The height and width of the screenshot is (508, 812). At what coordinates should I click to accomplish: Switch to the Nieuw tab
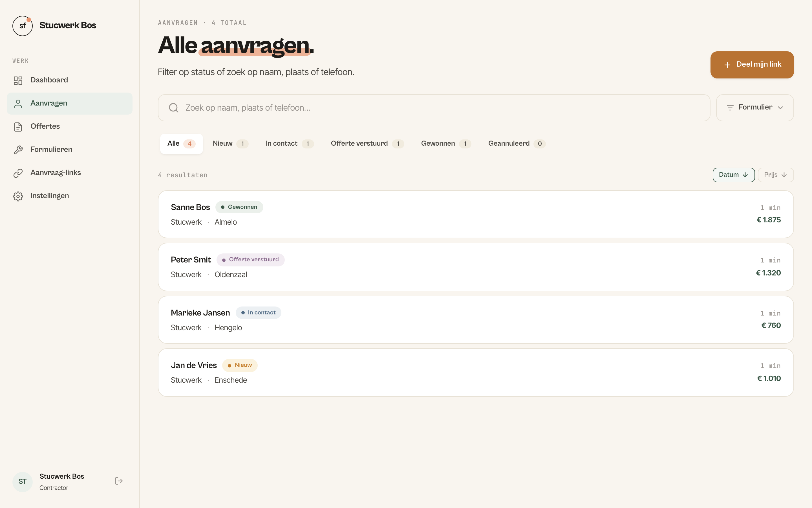pyautogui.click(x=231, y=144)
